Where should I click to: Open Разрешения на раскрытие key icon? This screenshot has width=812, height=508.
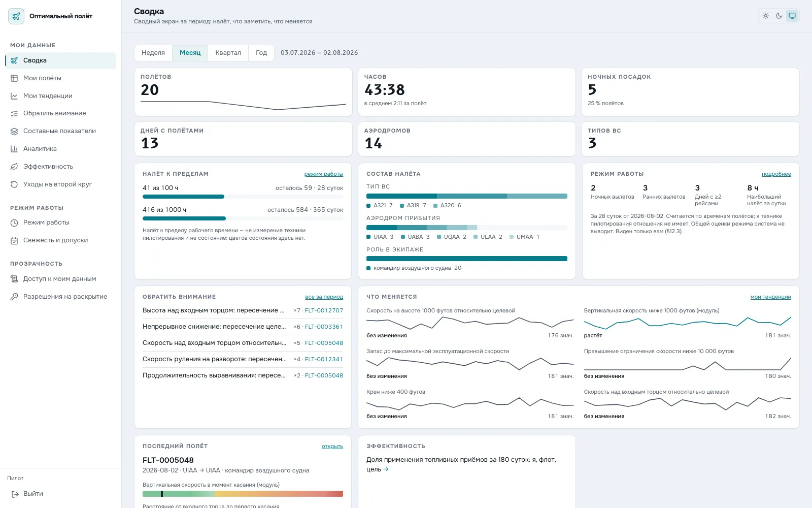coord(14,297)
